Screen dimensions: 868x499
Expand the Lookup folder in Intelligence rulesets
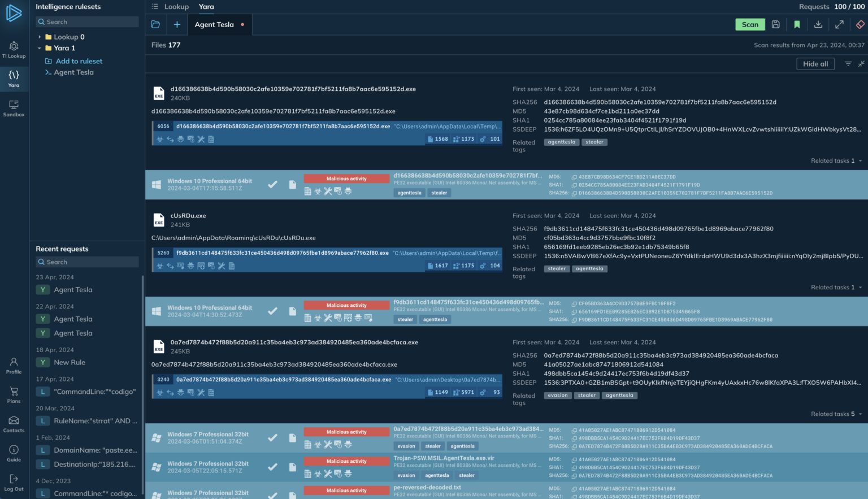click(x=39, y=36)
